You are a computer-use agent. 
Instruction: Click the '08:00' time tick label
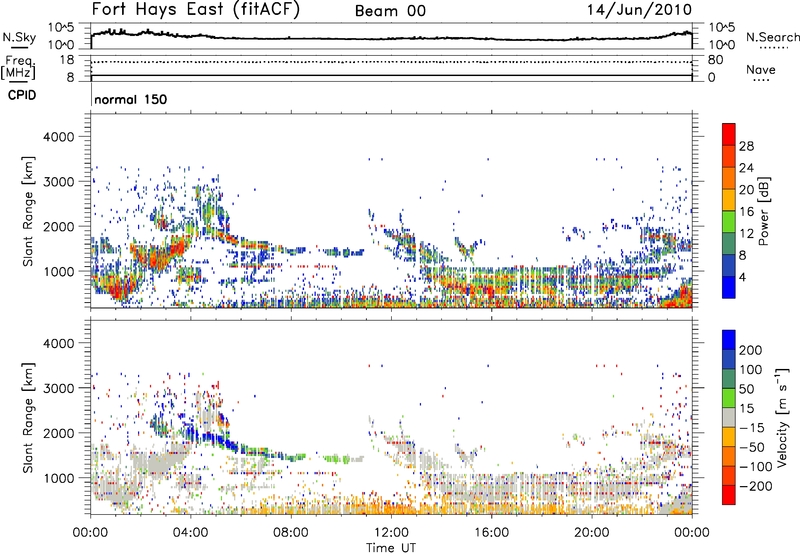pyautogui.click(x=291, y=533)
